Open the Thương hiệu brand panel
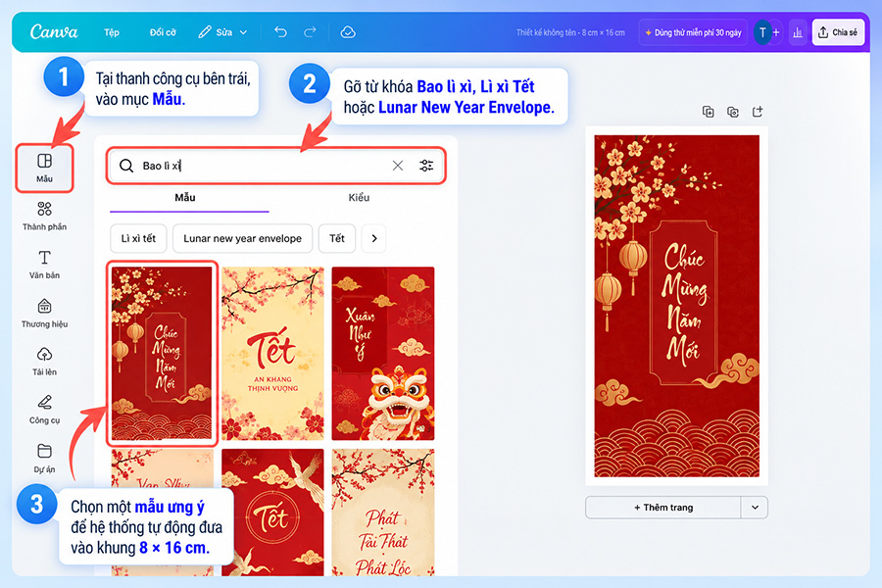The height and width of the screenshot is (588, 882). pos(44,314)
